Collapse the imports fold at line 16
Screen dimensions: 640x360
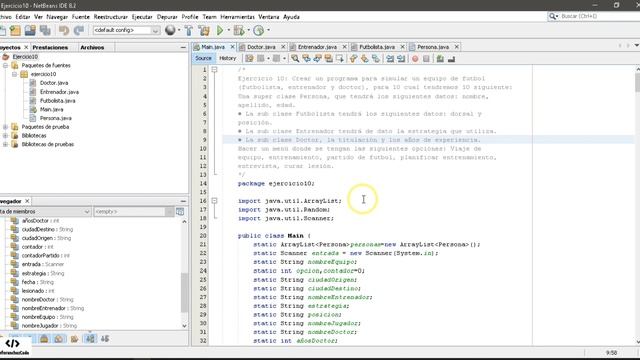click(214, 201)
